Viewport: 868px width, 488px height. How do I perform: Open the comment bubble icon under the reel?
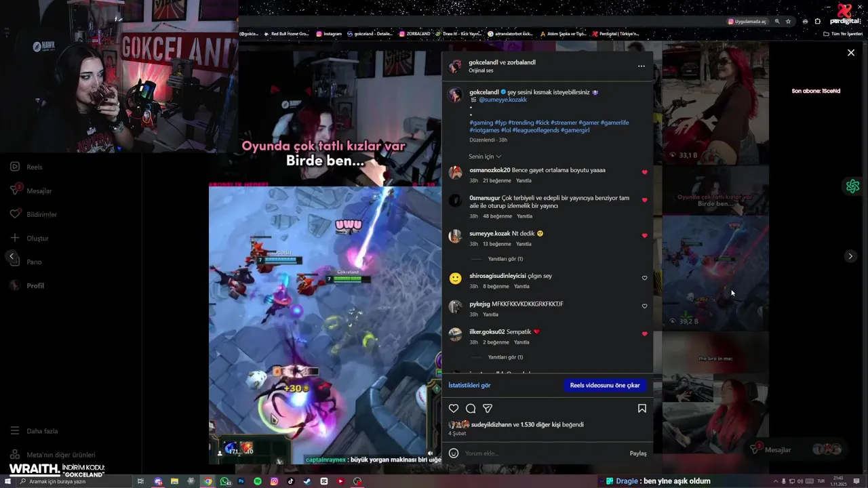[471, 408]
